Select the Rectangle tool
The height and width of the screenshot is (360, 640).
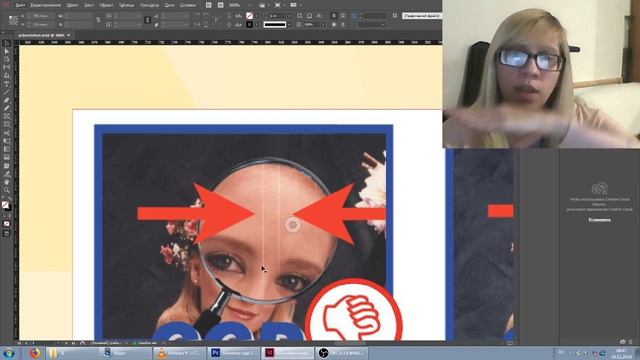[x=7, y=125]
